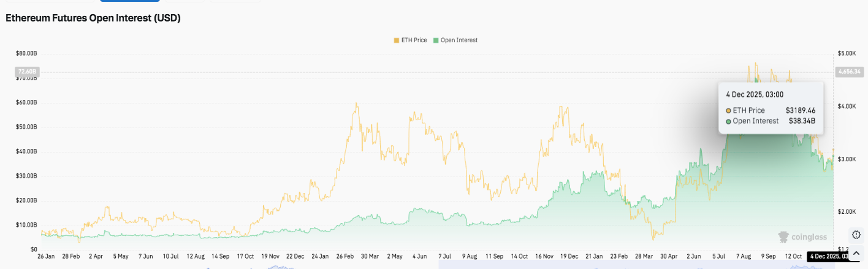
Task: Click the 72.60B crosshair axis label
Action: click(x=26, y=72)
